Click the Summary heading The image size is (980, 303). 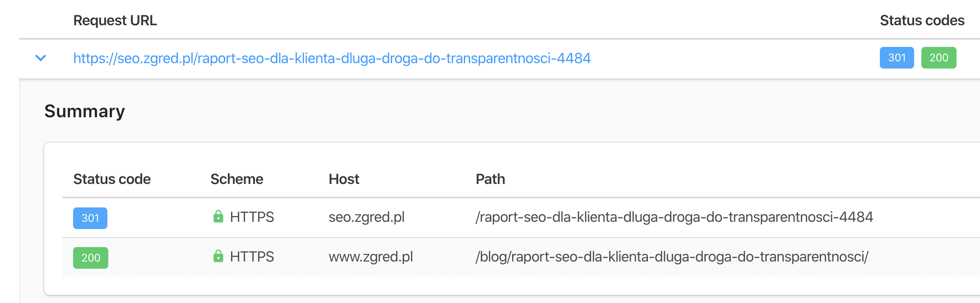[84, 111]
